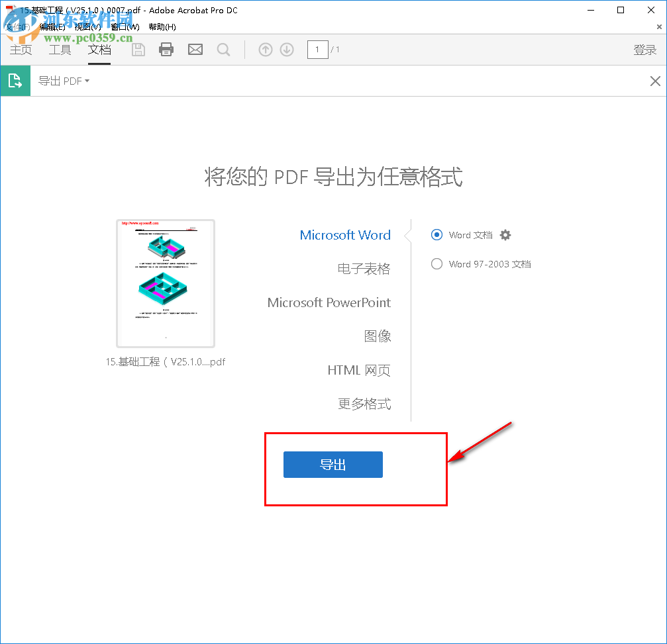Click the 登录 sign-in link
This screenshot has width=667, height=644.
pyautogui.click(x=644, y=49)
